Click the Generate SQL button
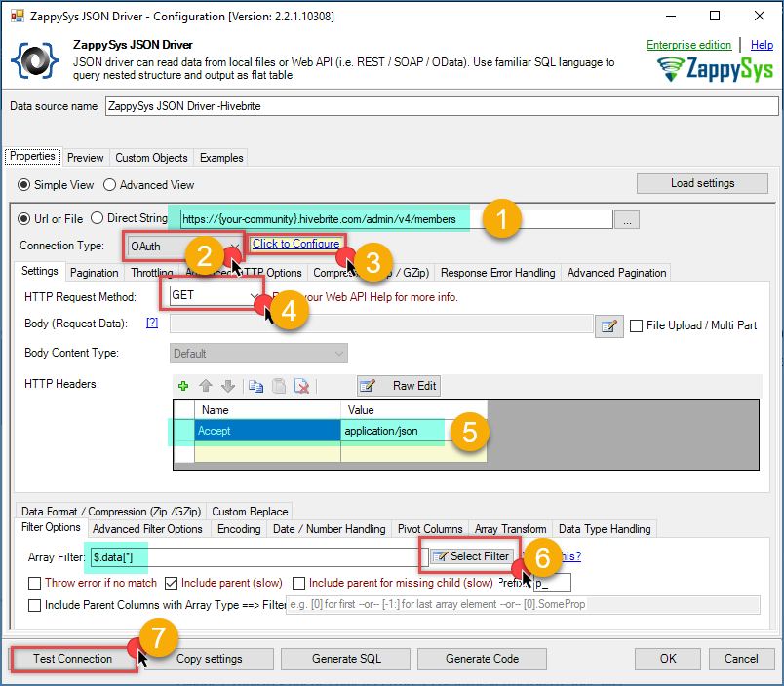 pyautogui.click(x=346, y=659)
